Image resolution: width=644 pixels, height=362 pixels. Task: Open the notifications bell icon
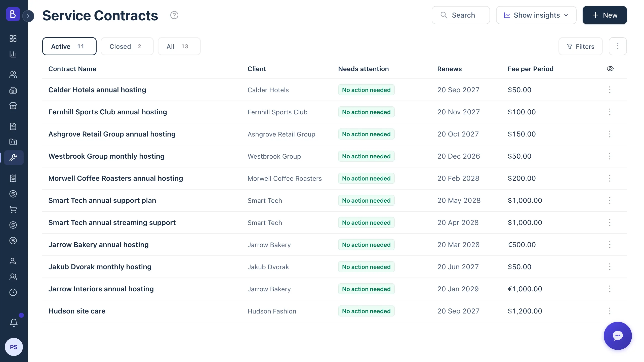coord(14,323)
